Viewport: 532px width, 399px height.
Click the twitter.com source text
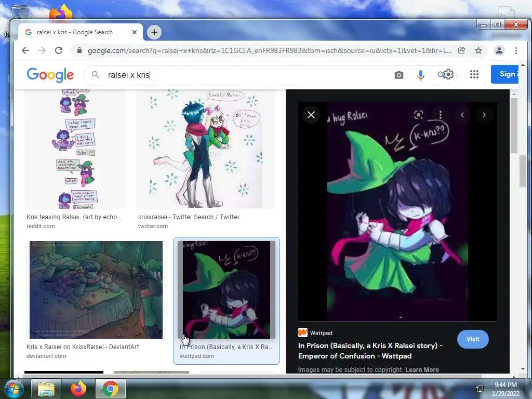coord(153,227)
